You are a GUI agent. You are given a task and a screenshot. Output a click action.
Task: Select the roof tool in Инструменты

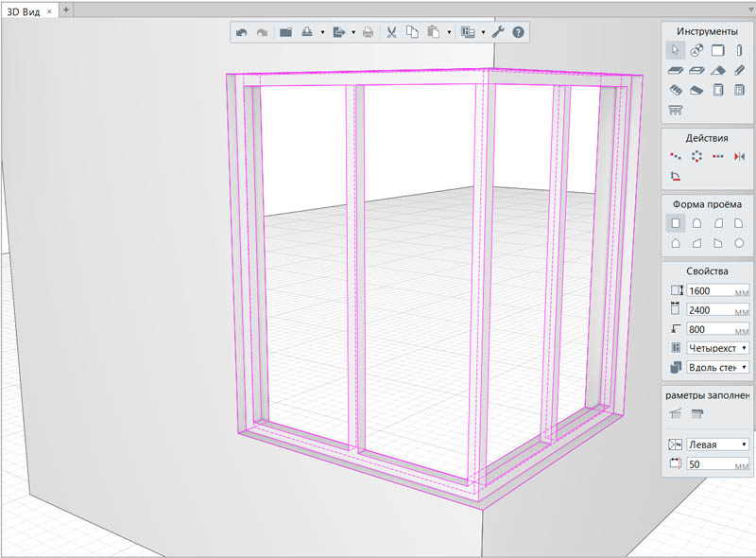(x=718, y=71)
